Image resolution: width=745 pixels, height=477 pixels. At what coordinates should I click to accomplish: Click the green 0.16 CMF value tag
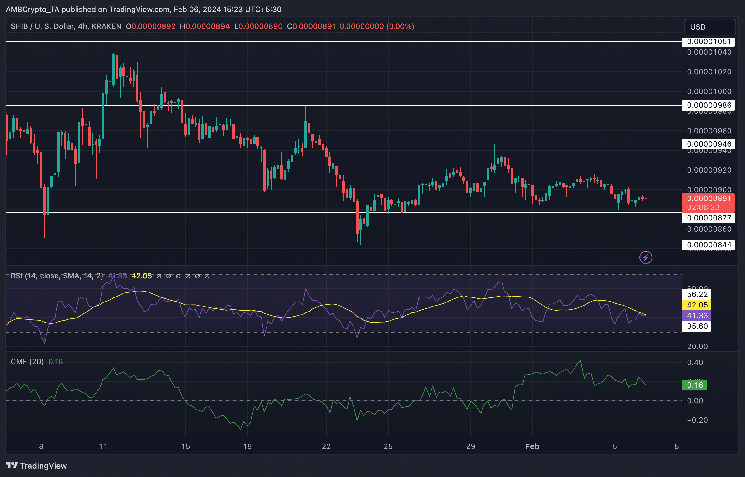[x=694, y=384]
